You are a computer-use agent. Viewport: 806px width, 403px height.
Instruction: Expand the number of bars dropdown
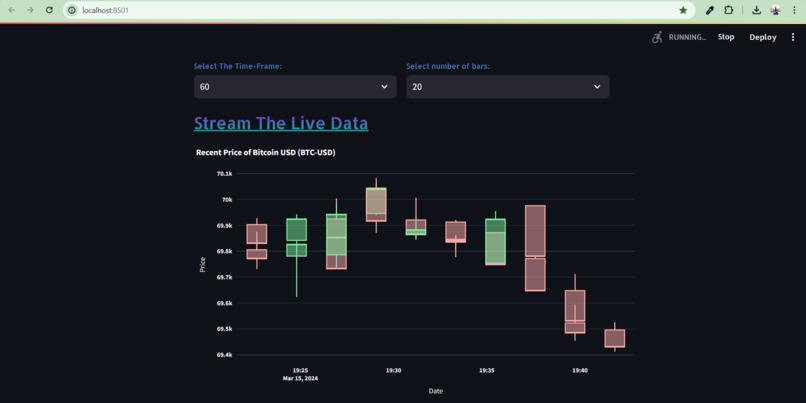click(508, 87)
